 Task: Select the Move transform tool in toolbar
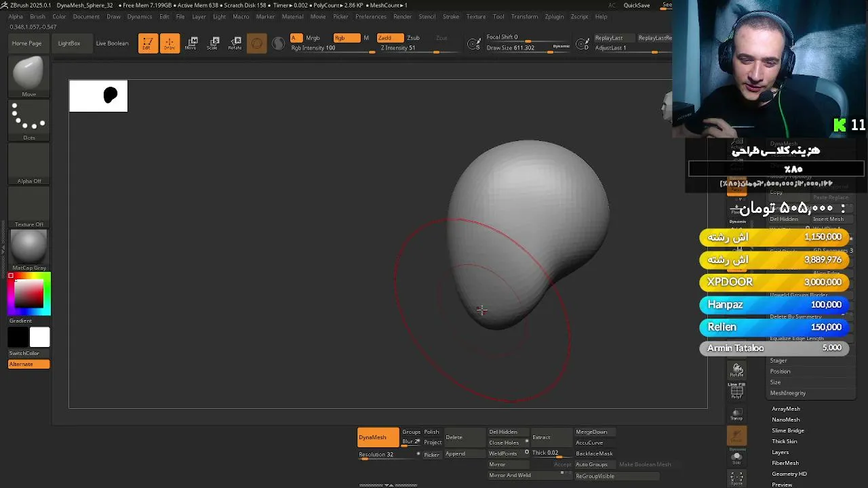pyautogui.click(x=191, y=43)
